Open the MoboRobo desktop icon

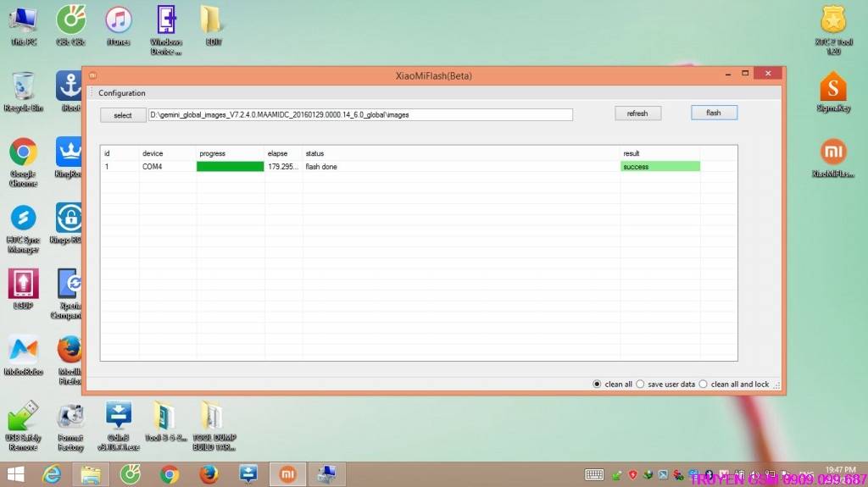coord(23,356)
